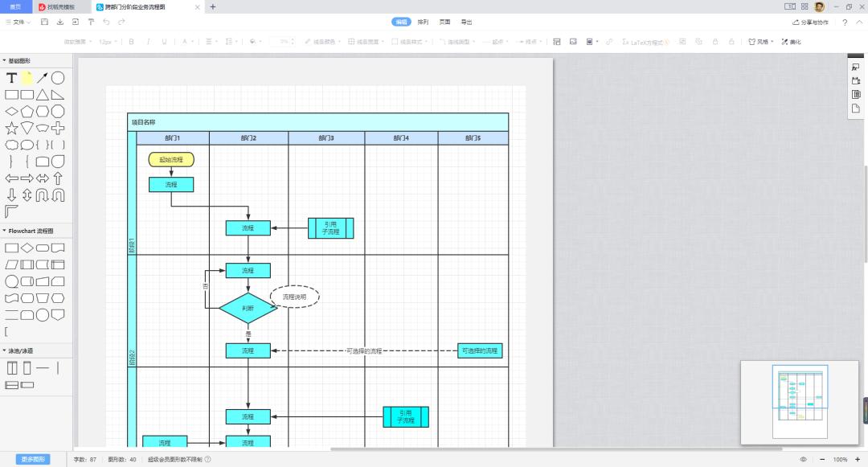
Task: Open the page icon on right sidebar
Action: [x=856, y=109]
